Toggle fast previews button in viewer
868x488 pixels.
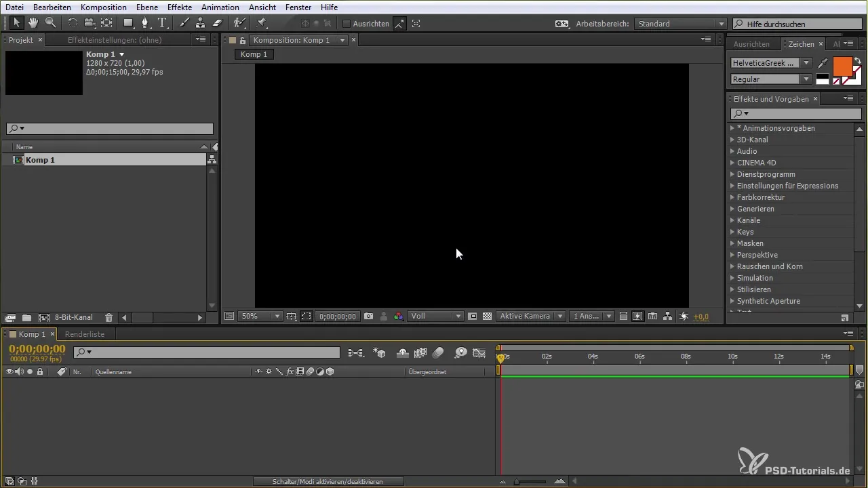(637, 317)
